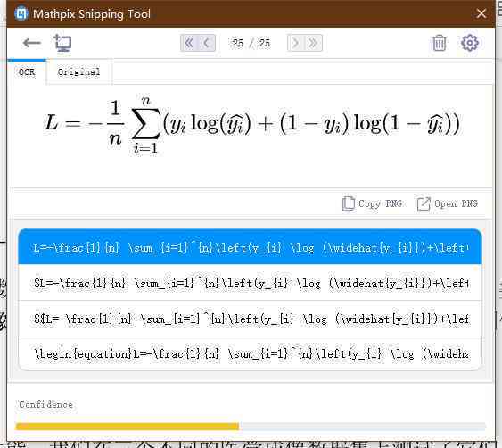Switch to the Original tab
Screen dimensions: 502x448
point(78,72)
